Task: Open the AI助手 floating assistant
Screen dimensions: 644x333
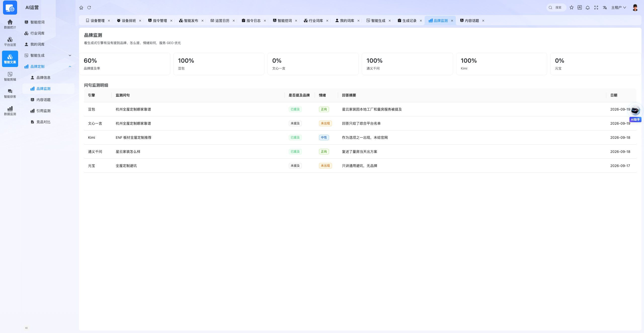Action: point(635,113)
